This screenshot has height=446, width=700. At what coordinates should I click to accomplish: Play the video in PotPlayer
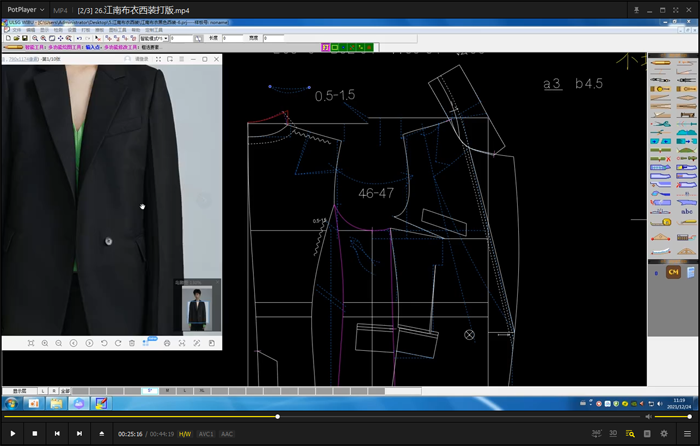[x=12, y=433]
